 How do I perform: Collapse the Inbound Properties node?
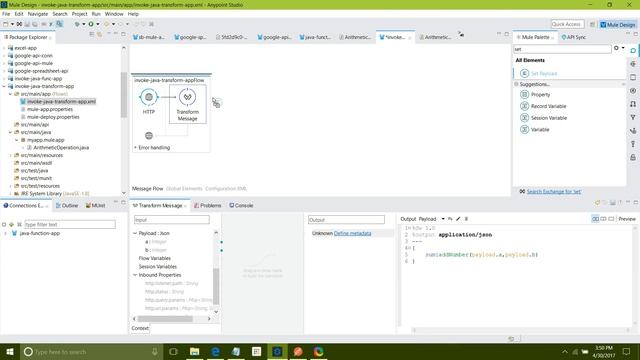(135, 275)
